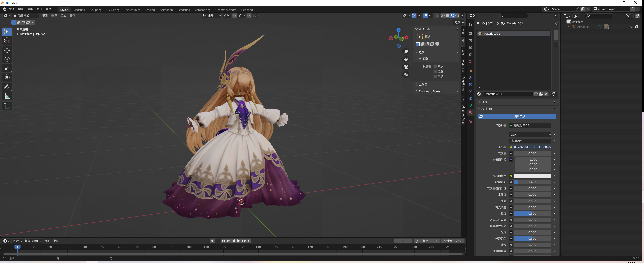This screenshot has height=263, width=644.
Task: Open the 渲染 menu in the top bar
Action: click(x=30, y=9)
